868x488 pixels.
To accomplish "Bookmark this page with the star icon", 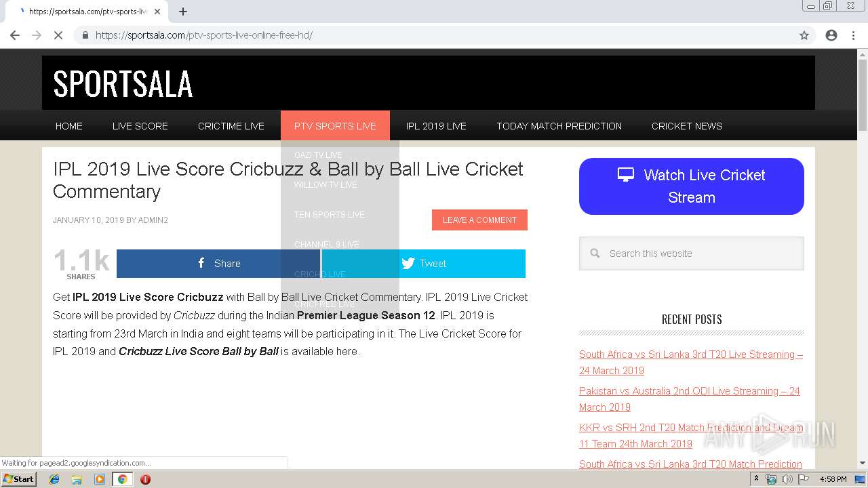I will pyautogui.click(x=804, y=35).
